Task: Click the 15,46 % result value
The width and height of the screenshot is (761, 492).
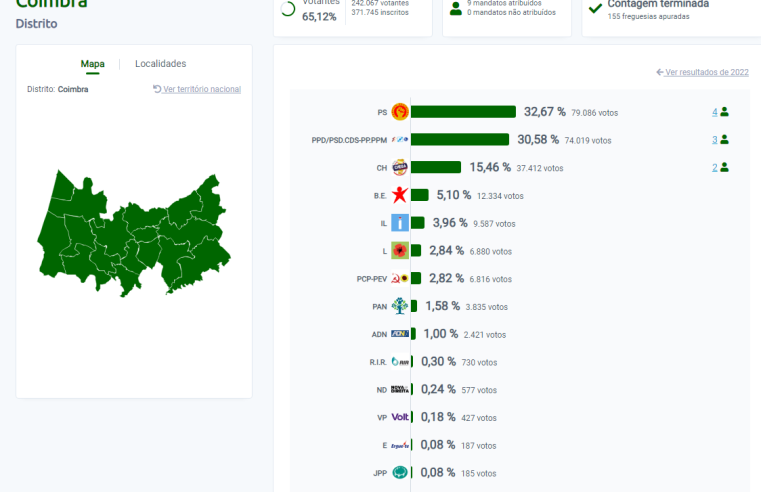Action: pyautogui.click(x=490, y=167)
